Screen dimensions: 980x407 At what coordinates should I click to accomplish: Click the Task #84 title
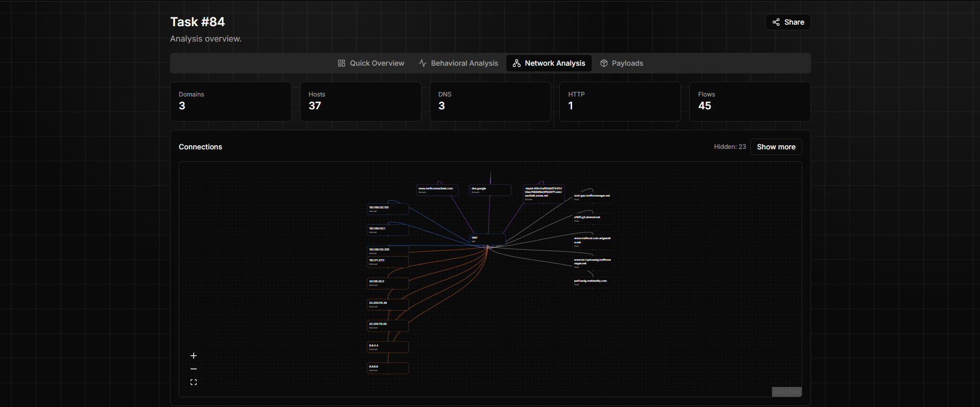tap(198, 22)
